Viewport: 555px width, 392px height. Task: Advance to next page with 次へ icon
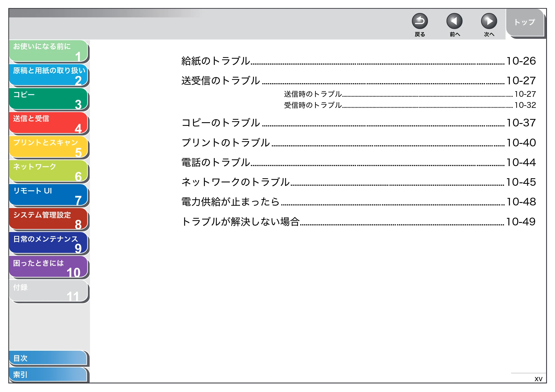coord(489,21)
